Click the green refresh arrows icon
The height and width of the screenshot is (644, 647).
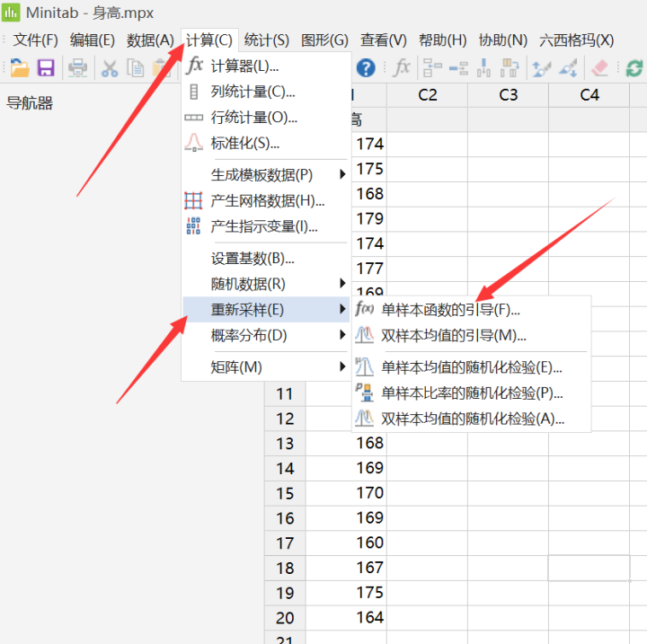(634, 68)
